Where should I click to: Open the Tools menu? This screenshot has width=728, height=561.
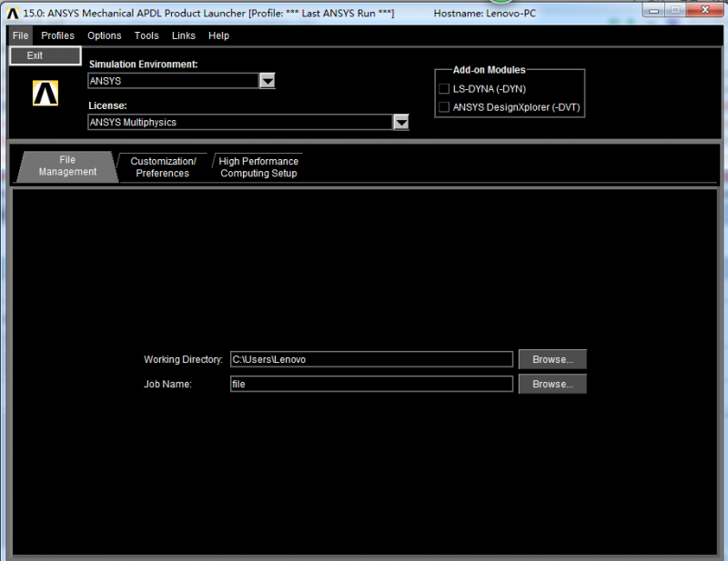[x=147, y=35]
